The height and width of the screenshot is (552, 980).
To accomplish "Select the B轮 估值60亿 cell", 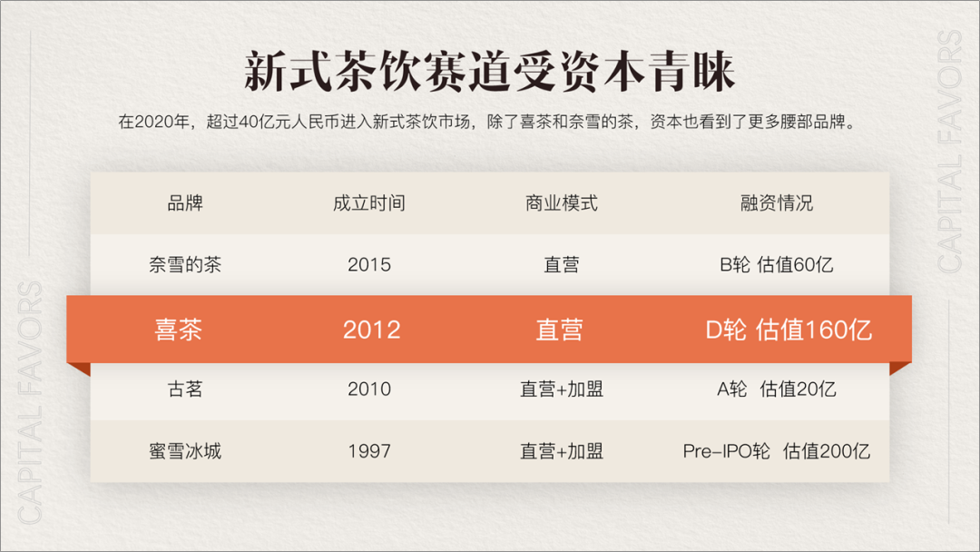I will point(776,264).
